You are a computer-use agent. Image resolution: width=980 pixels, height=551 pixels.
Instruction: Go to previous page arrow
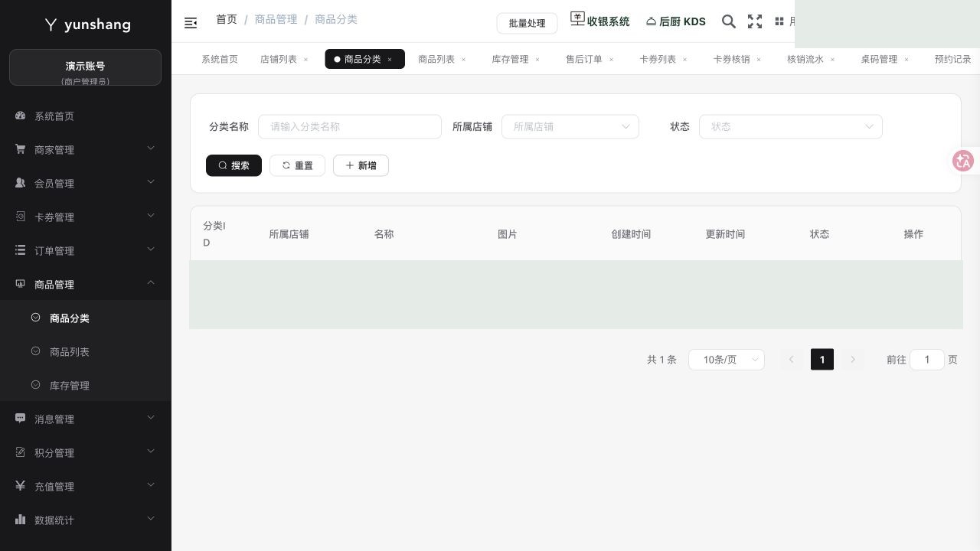(792, 359)
